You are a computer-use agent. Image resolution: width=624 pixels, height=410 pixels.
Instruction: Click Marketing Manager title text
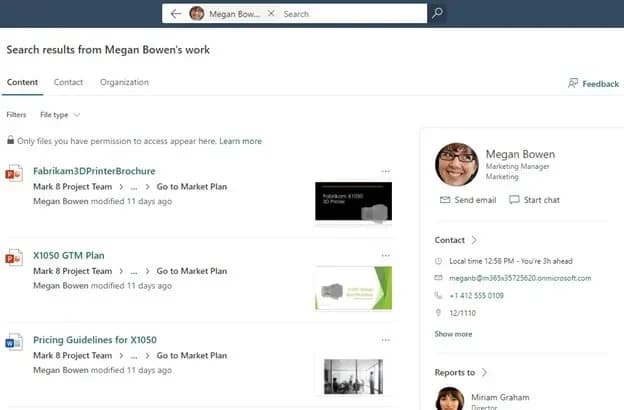(x=517, y=166)
